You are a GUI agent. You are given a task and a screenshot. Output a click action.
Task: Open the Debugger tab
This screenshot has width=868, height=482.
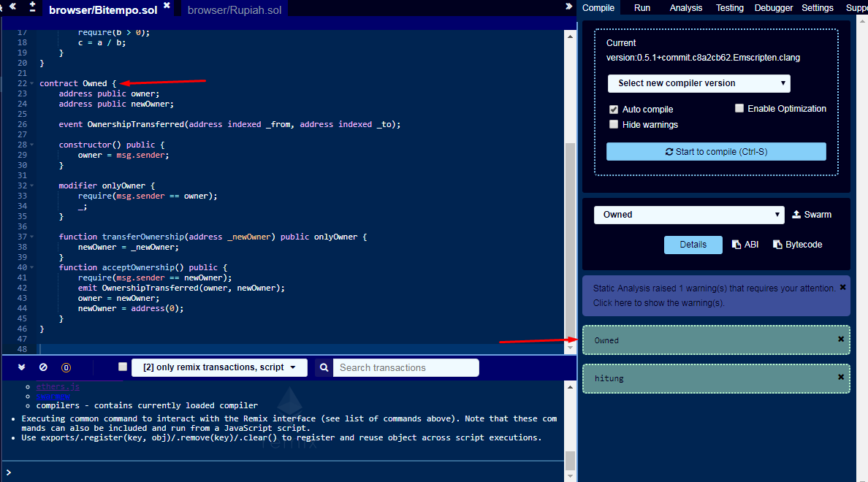(x=773, y=8)
